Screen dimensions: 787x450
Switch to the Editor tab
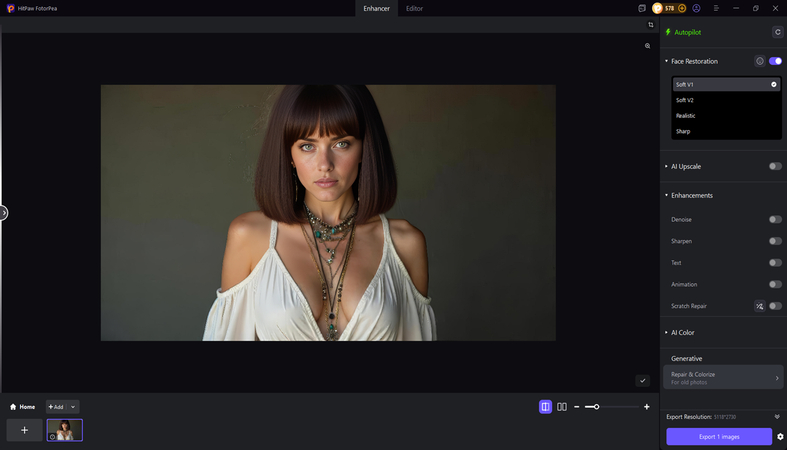(x=414, y=9)
